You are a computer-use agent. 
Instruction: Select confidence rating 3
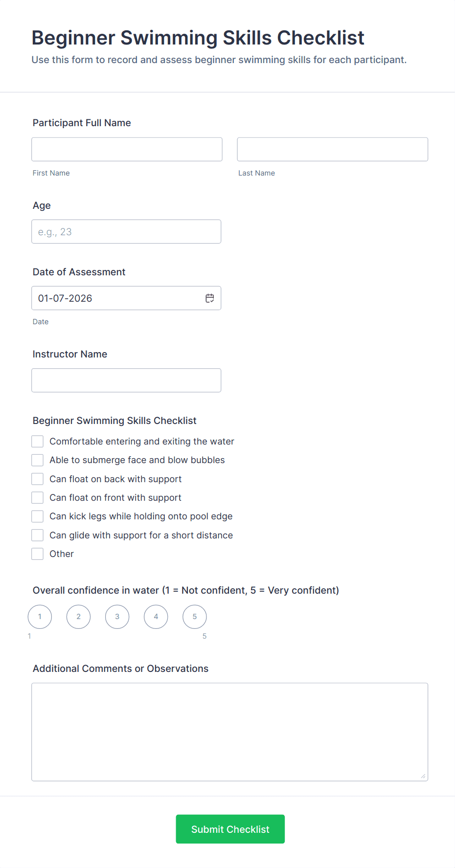coord(117,617)
